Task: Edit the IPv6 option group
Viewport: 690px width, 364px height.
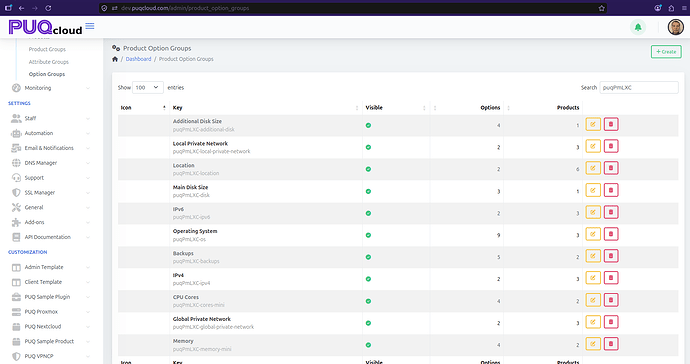Action: pyautogui.click(x=593, y=212)
